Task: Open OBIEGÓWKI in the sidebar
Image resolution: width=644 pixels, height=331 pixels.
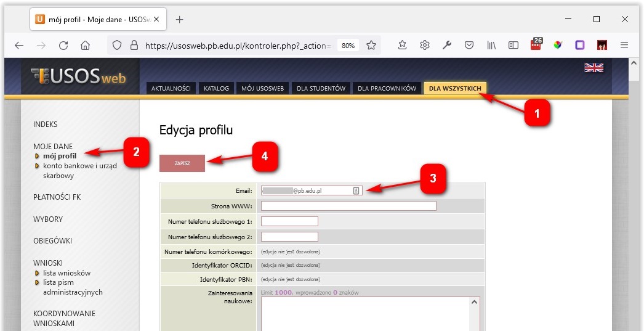Action: [x=52, y=241]
